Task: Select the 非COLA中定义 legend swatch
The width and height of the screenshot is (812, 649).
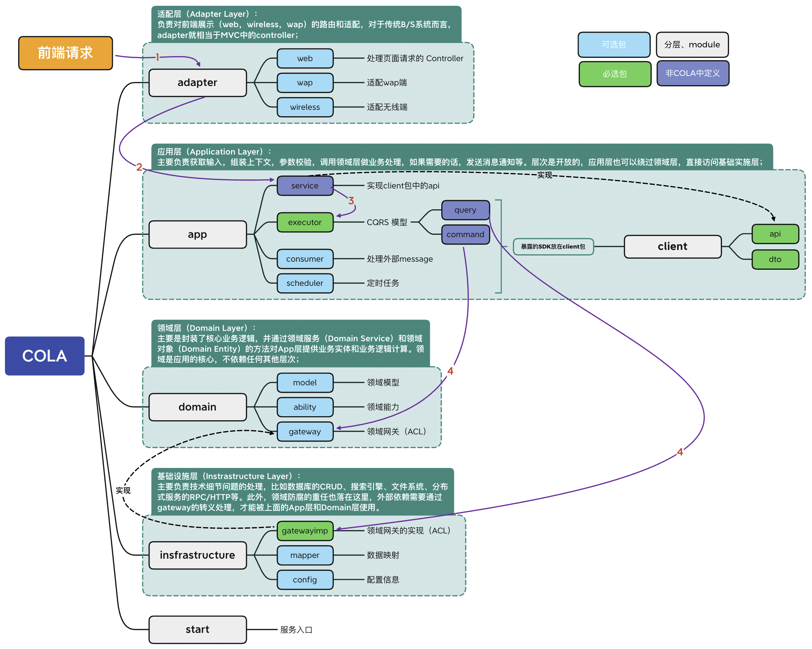Action: pos(692,73)
